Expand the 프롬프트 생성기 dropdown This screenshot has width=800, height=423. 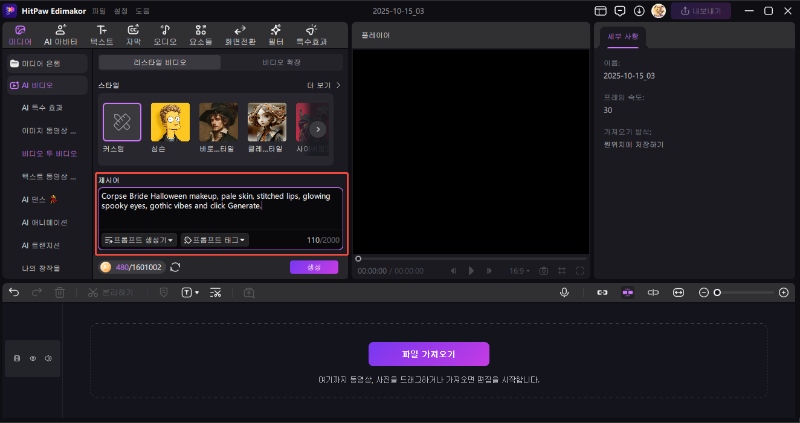click(x=139, y=240)
